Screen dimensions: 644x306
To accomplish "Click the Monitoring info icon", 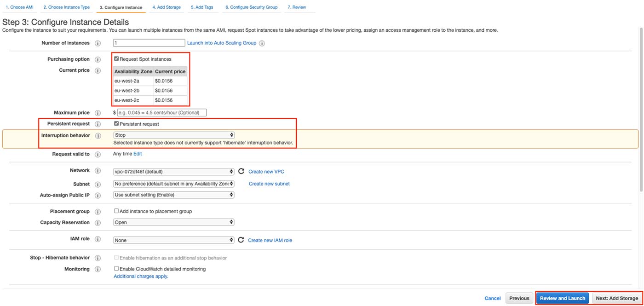I will (x=98, y=269).
